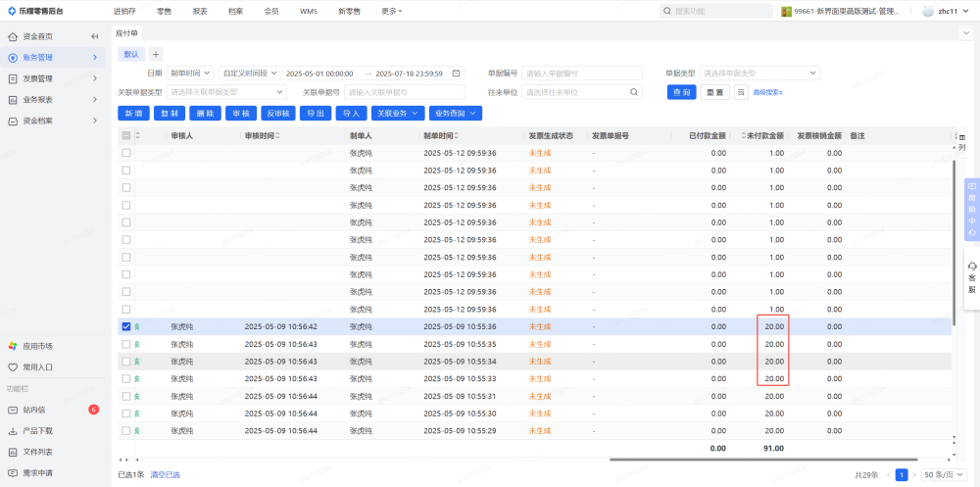Viewport: 980px width, 487px height.
Task: Click the 产品下载 download icon
Action: tap(13, 431)
